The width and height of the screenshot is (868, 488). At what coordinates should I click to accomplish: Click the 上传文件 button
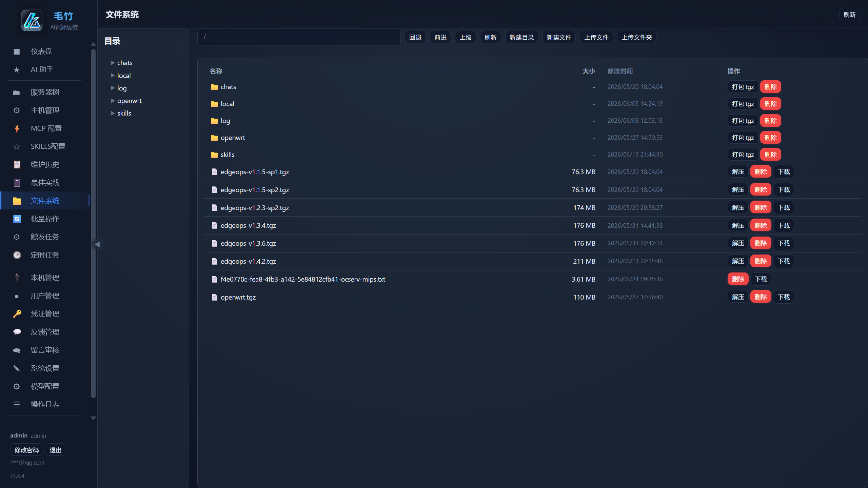point(596,37)
